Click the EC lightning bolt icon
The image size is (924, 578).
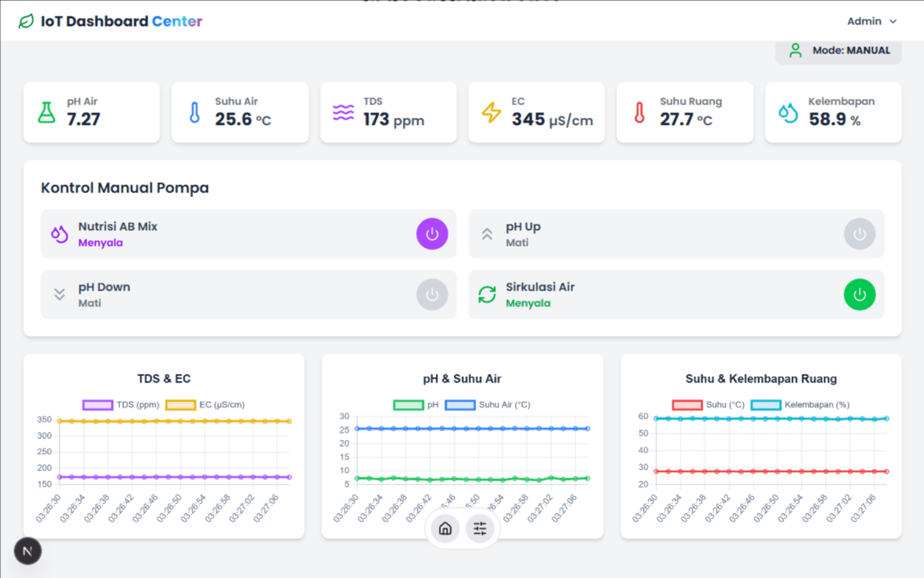(x=491, y=112)
